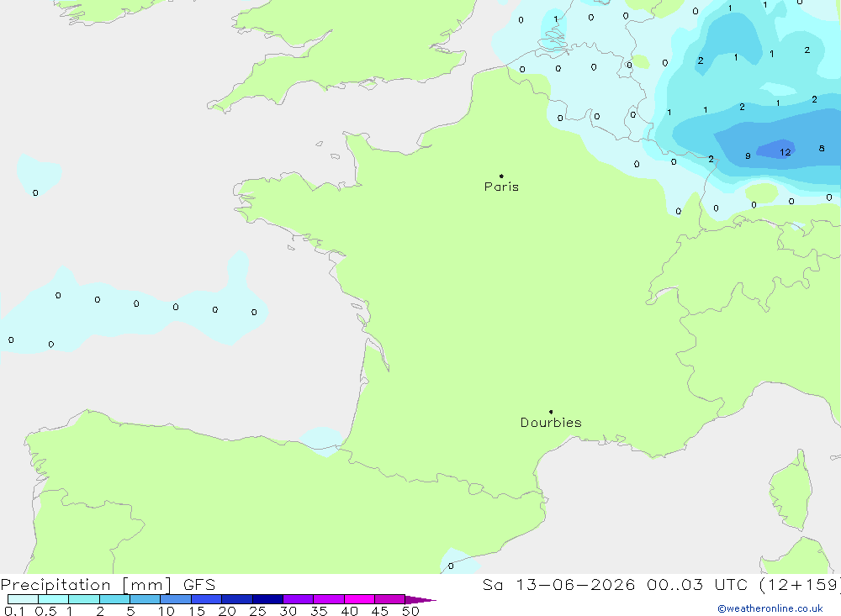Pick legend swatch between 25 and 30
The height and width of the screenshot is (616, 841).
pos(267,599)
